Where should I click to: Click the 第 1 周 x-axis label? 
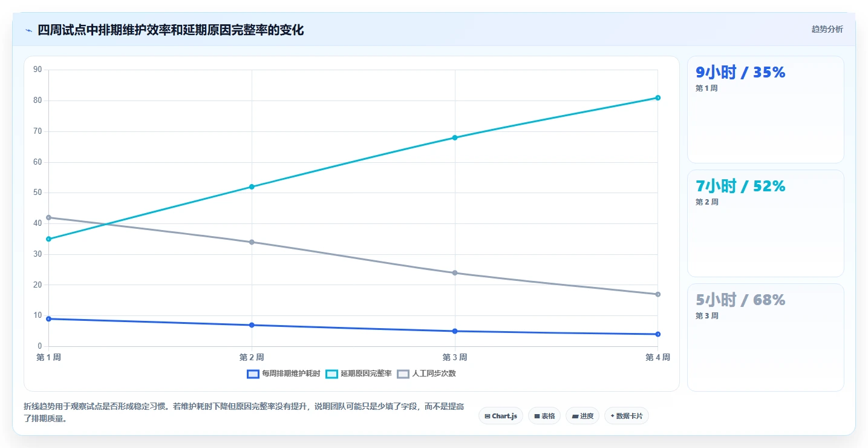pyautogui.click(x=48, y=357)
